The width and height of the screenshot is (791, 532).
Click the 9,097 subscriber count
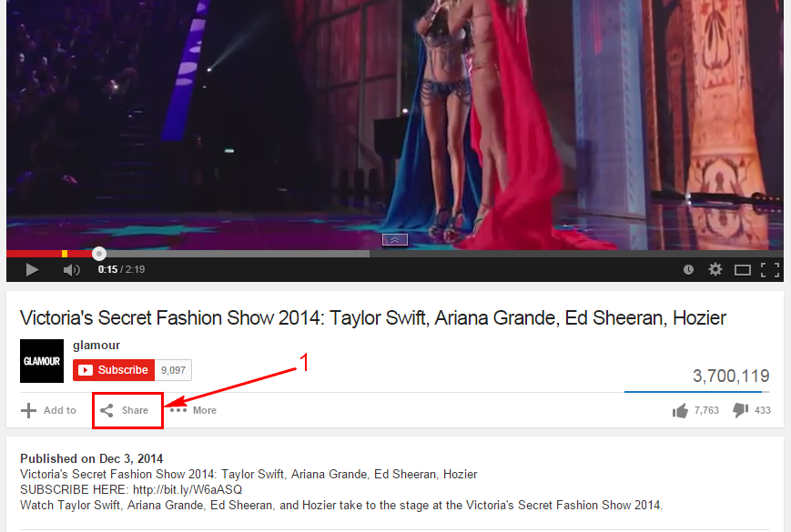[x=173, y=370]
